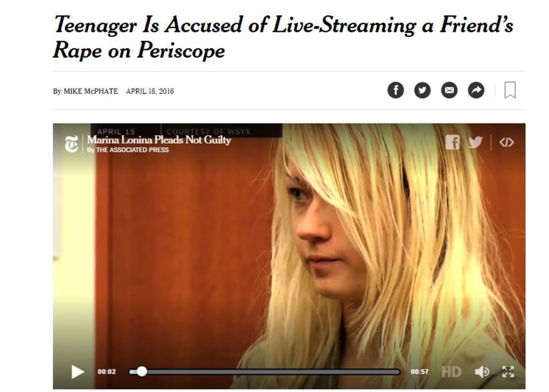Viewport: 549px width, 392px height.
Task: Click The Associated Press video byline
Action: pos(132,150)
